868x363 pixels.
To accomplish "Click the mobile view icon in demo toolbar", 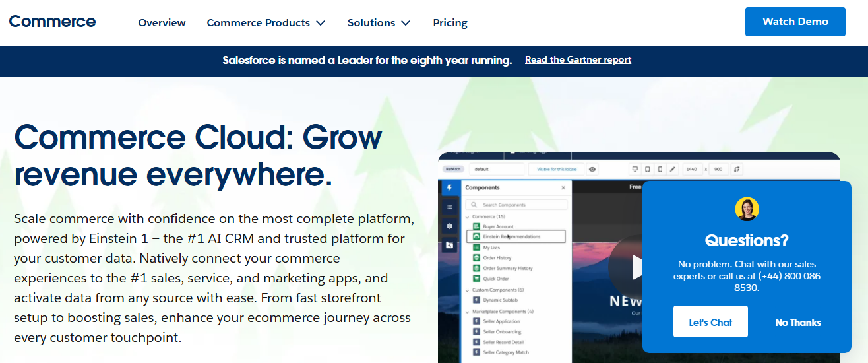I will [660, 169].
